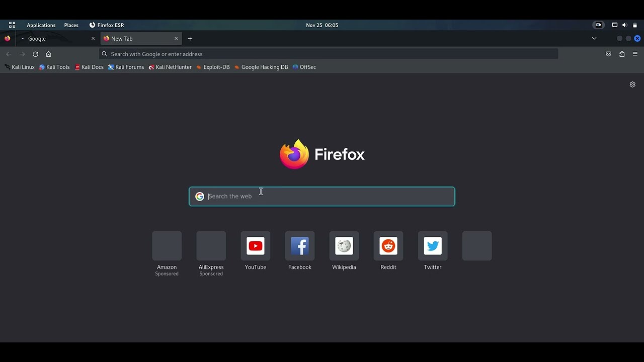Screen dimensions: 644x362
Task: Click the empty shortcut tile after Twitter
Action: tap(477, 246)
